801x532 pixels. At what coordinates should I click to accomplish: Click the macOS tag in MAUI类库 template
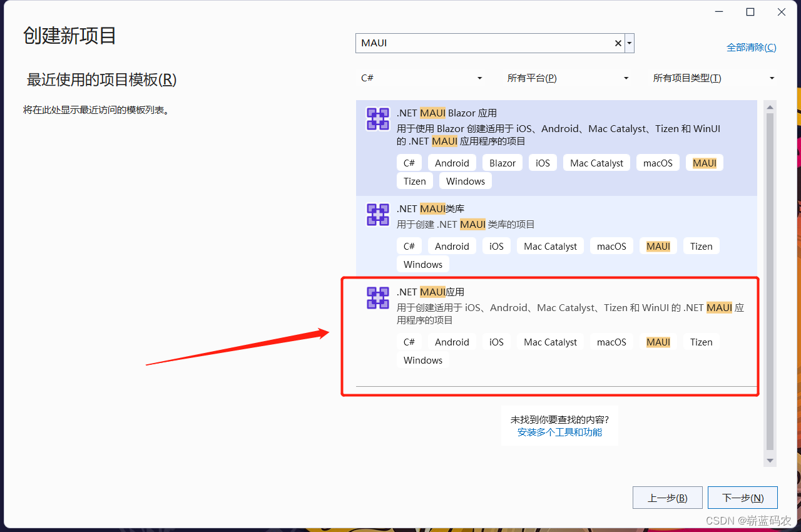[x=611, y=247]
